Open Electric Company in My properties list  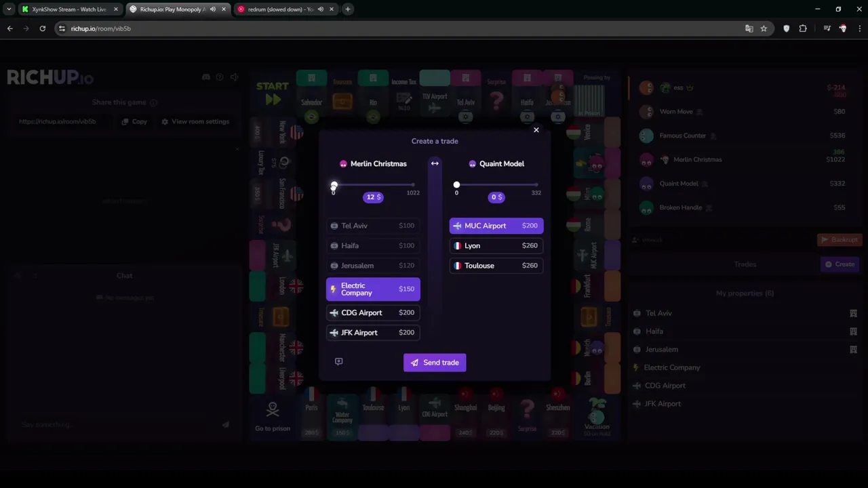coord(745,367)
